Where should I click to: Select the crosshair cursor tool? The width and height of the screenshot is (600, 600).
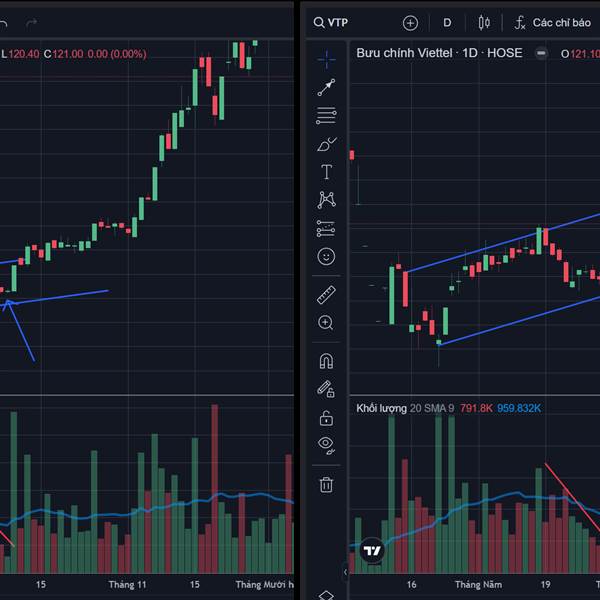[326, 59]
